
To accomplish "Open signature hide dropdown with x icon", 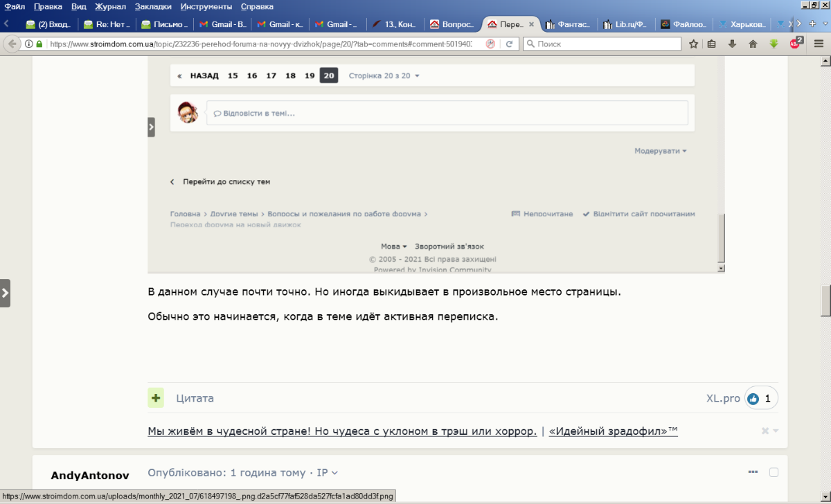I will [x=770, y=431].
